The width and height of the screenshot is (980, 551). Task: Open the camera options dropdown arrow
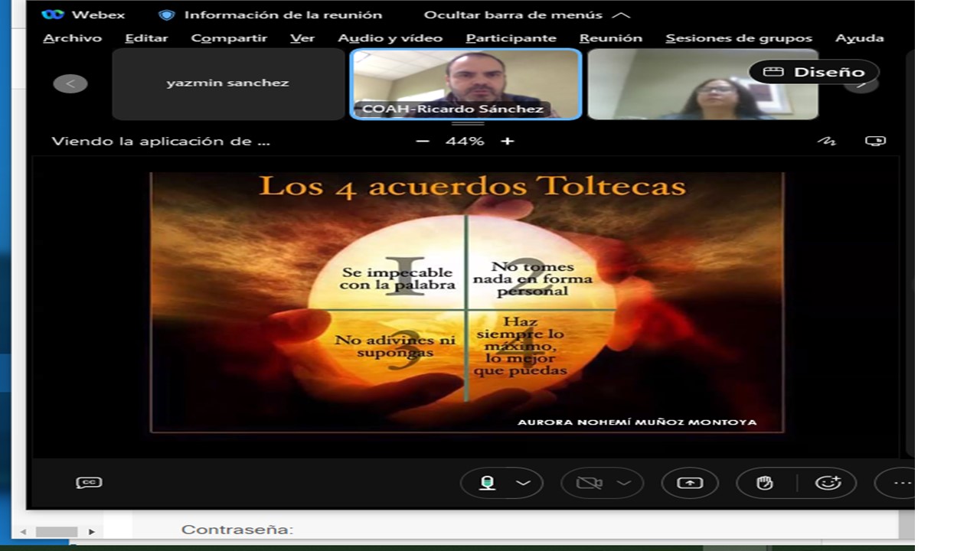pos(624,483)
